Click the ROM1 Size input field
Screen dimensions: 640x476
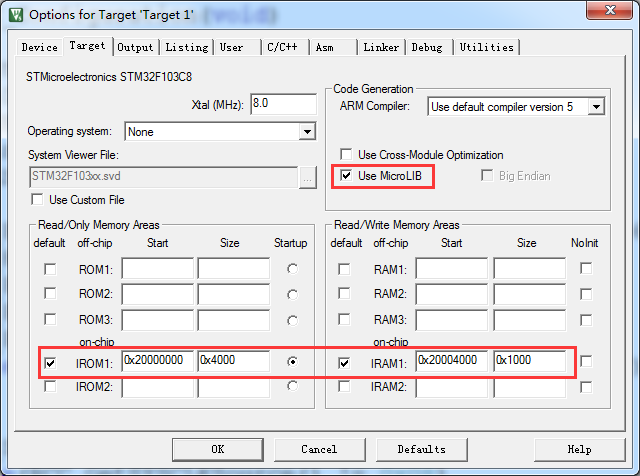coord(234,268)
